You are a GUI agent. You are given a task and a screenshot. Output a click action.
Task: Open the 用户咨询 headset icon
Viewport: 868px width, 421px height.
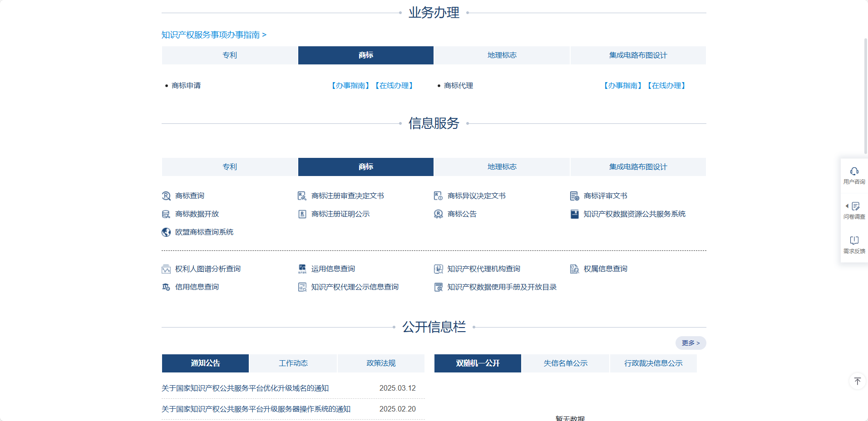click(x=854, y=171)
